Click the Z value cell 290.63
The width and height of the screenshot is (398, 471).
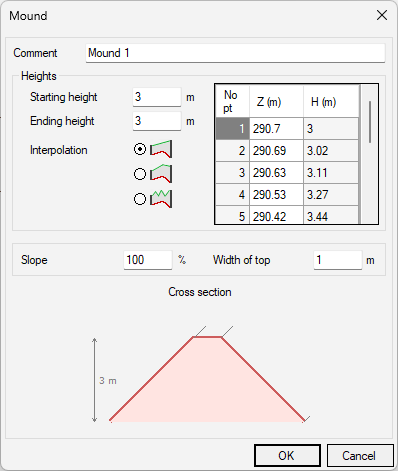pos(276,173)
